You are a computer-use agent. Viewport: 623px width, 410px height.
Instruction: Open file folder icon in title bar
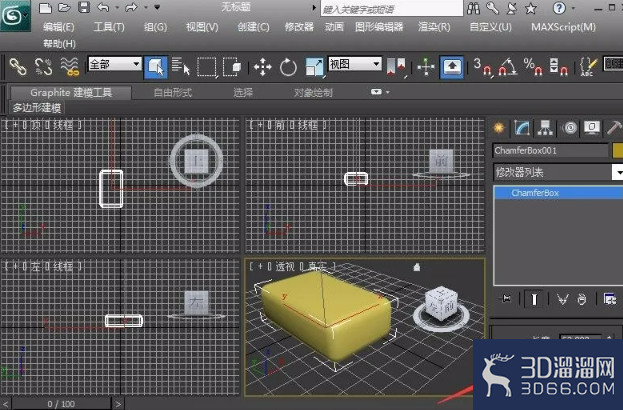[64, 8]
